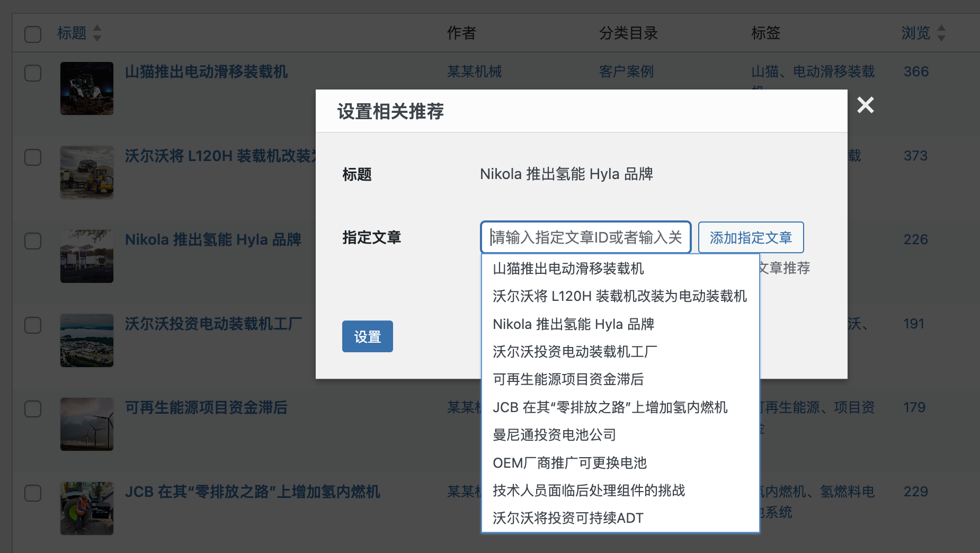Click dialog title text Nikola 推出氢能 Hyla 品牌
This screenshot has height=553, width=980.
[x=566, y=174]
